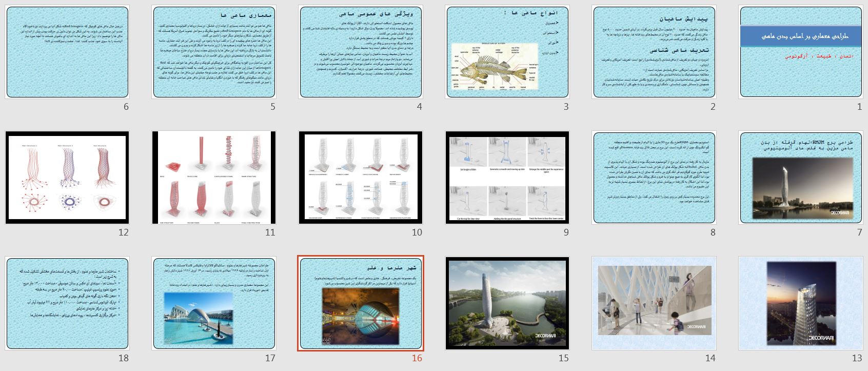The image size is (868, 371).
Task: Open slide 12 with three wireframe structures
Action: [x=67, y=178]
